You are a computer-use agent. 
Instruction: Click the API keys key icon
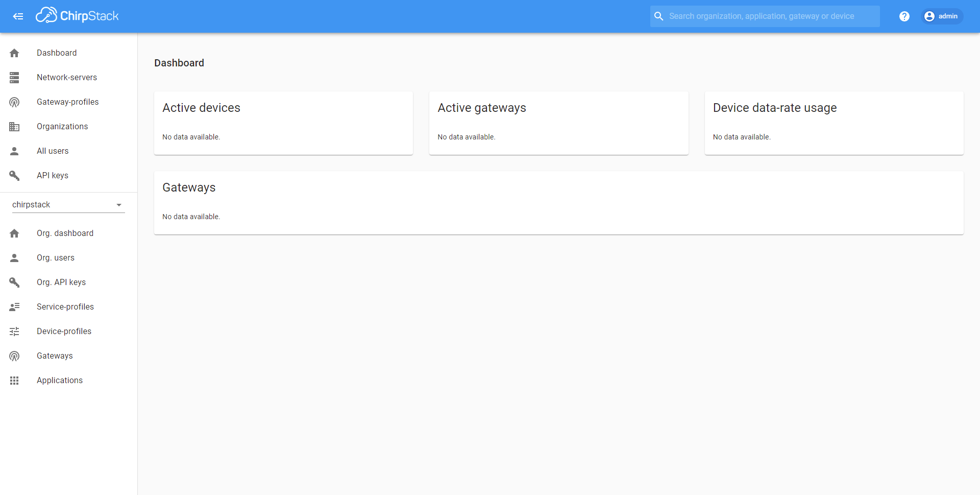pos(14,176)
